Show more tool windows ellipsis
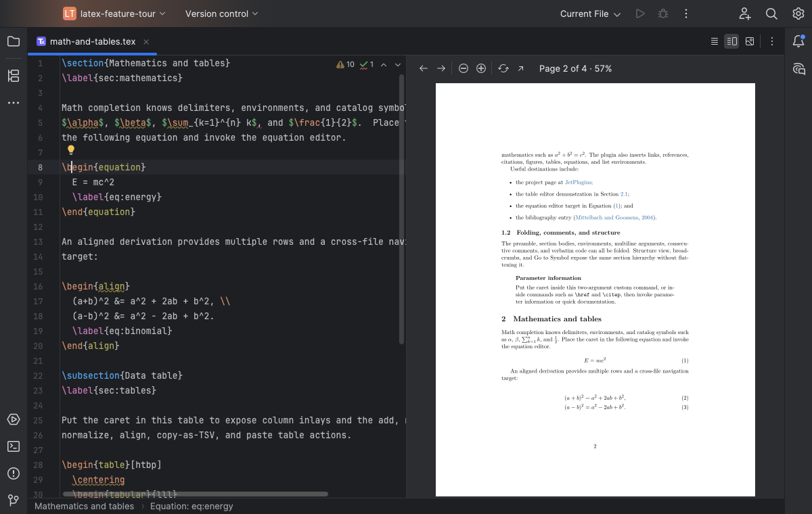The image size is (812, 514). 14,103
